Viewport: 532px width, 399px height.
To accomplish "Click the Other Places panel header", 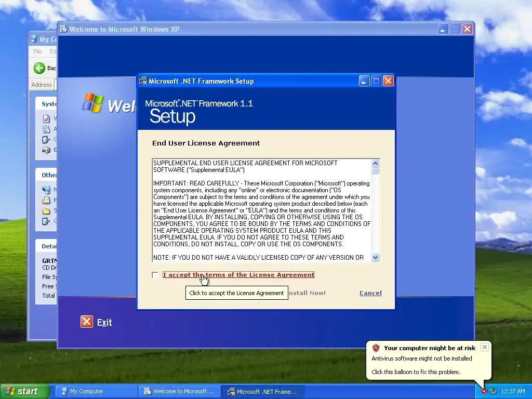I will click(x=46, y=175).
